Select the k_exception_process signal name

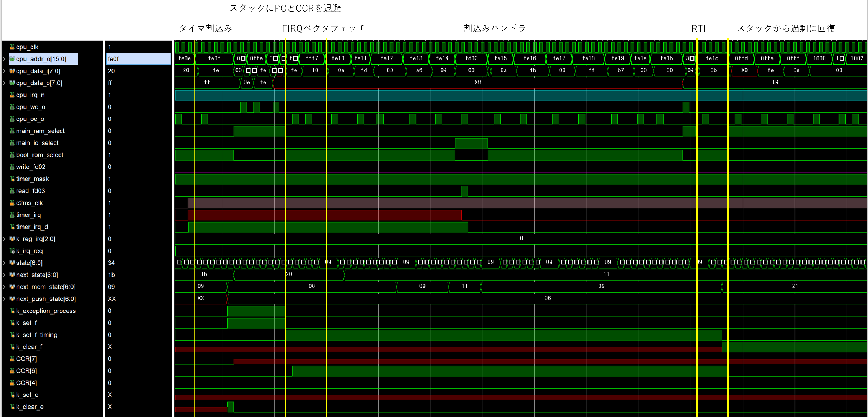click(46, 311)
